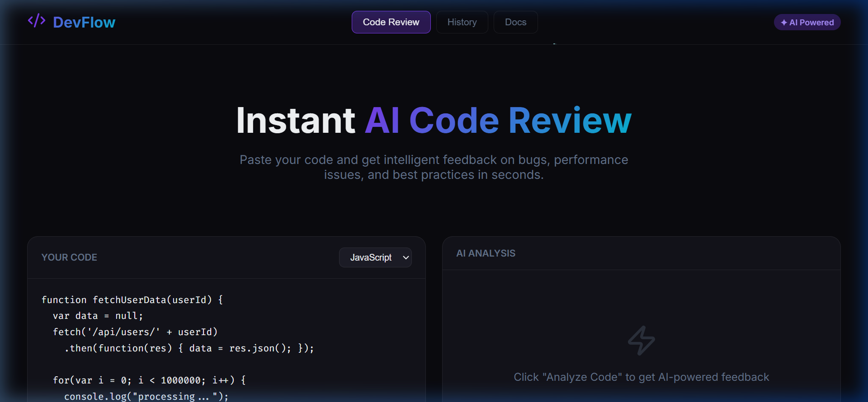
Task: Click the chevron arrow on language selector
Action: coord(406,257)
